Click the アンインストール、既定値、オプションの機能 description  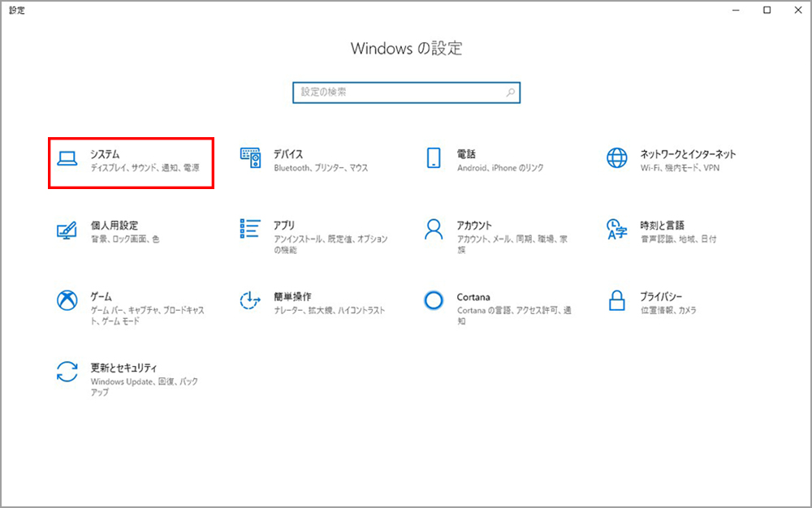331,244
